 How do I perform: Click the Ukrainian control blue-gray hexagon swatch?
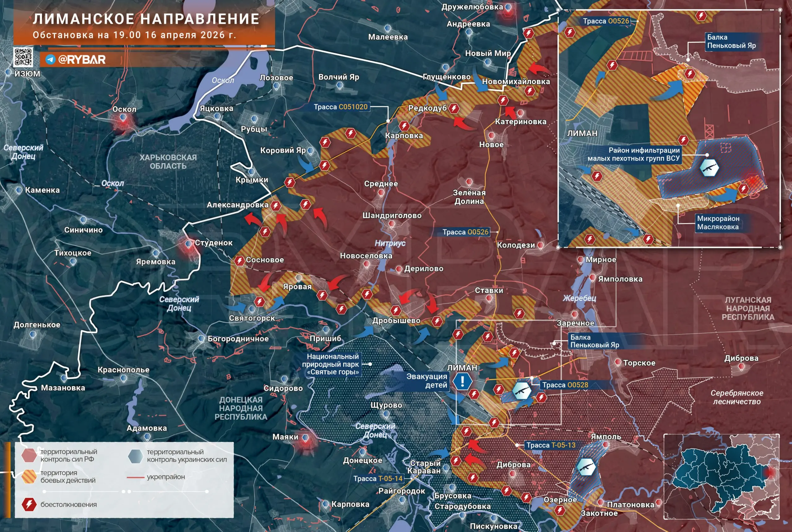135,456
